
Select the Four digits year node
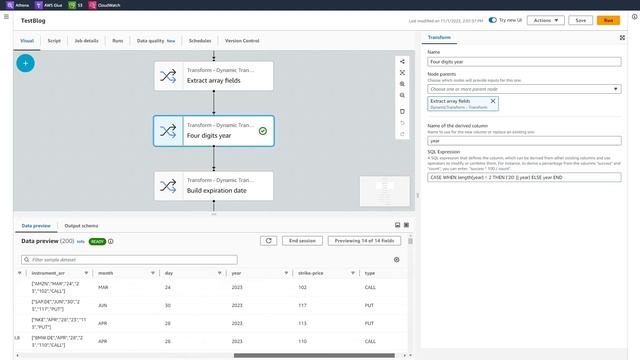pyautogui.click(x=213, y=131)
